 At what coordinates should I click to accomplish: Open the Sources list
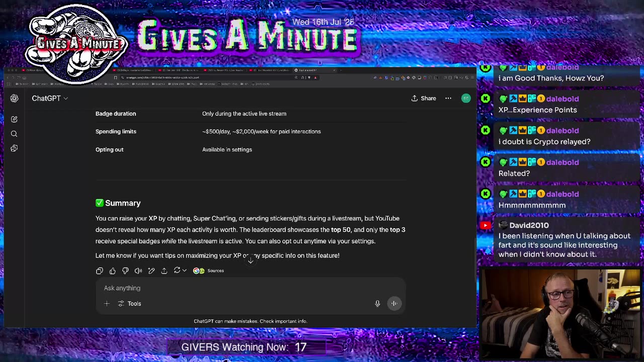tap(209, 270)
